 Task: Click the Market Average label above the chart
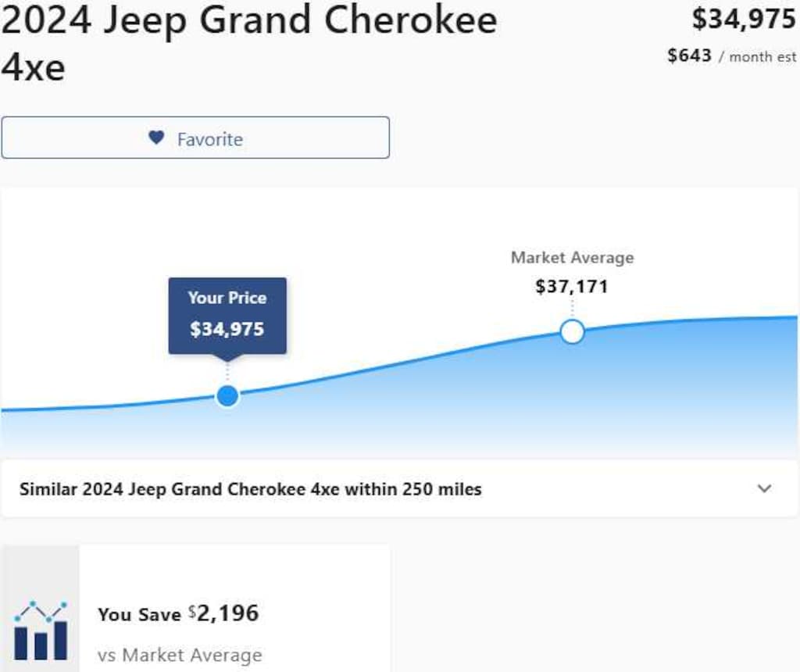573,257
